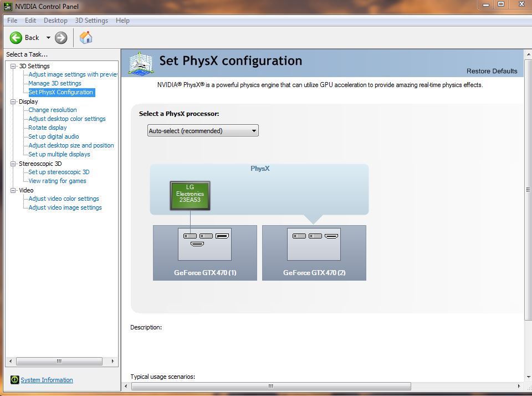Viewport: 532px width, 396px height.
Task: Open Adjust video image settings
Action: pyautogui.click(x=65, y=207)
